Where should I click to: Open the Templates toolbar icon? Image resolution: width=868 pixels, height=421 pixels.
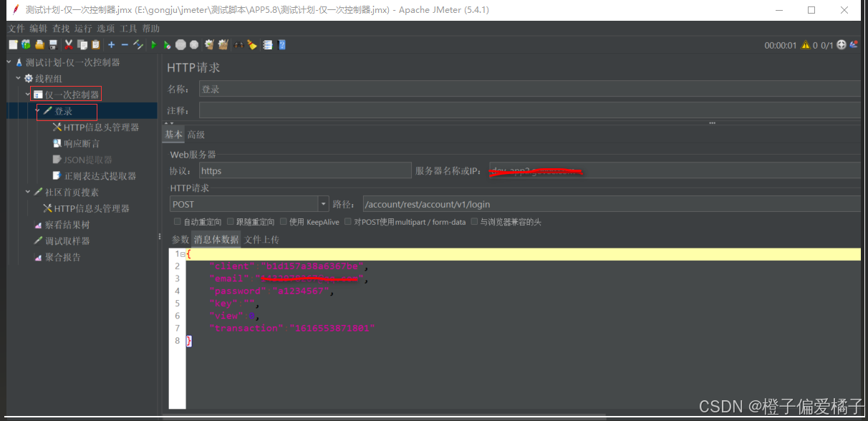coord(26,44)
